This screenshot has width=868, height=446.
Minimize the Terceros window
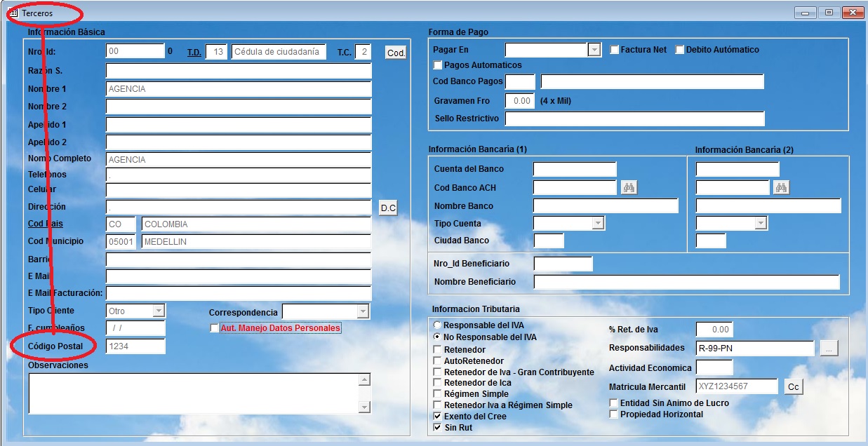click(805, 13)
